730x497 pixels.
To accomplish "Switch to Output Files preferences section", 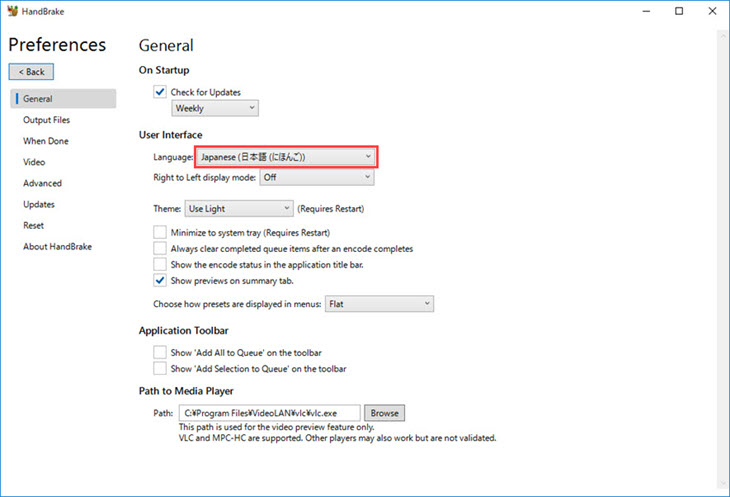I will point(46,120).
